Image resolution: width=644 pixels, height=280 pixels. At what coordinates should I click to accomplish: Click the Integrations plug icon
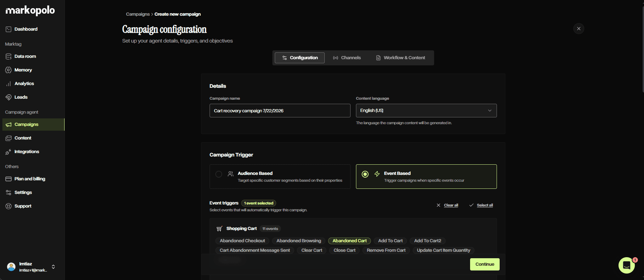point(8,152)
